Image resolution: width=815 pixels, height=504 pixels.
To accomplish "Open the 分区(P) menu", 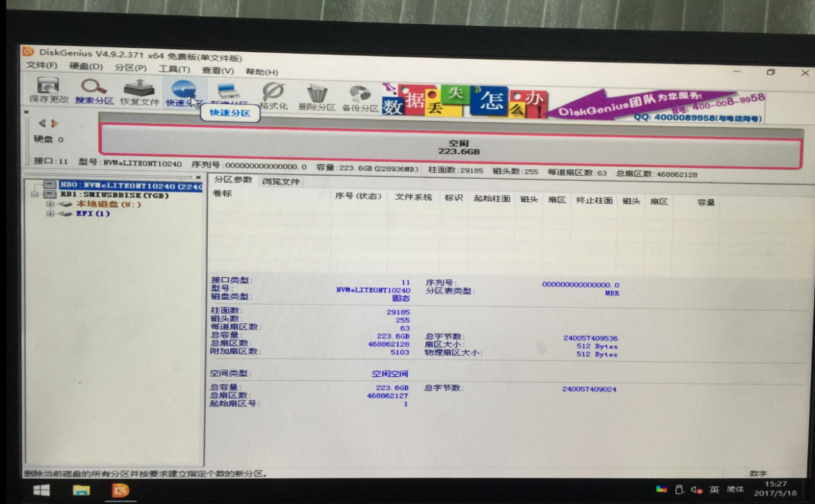I will [131, 68].
